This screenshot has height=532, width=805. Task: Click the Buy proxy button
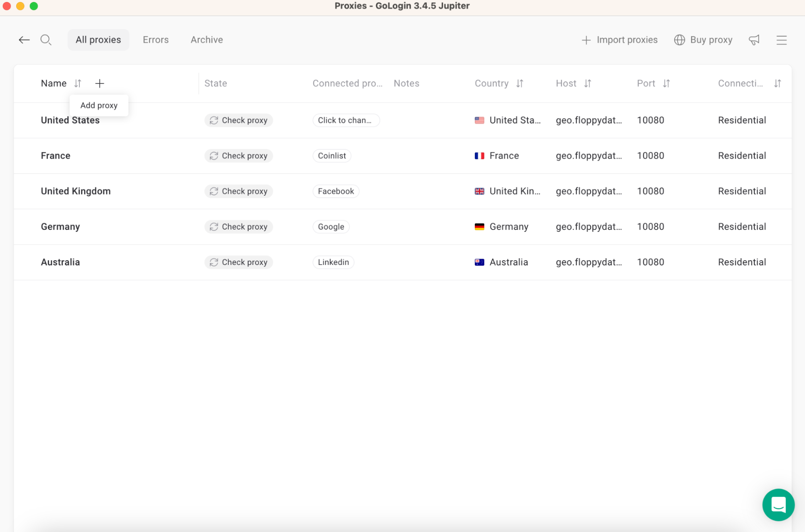point(703,40)
